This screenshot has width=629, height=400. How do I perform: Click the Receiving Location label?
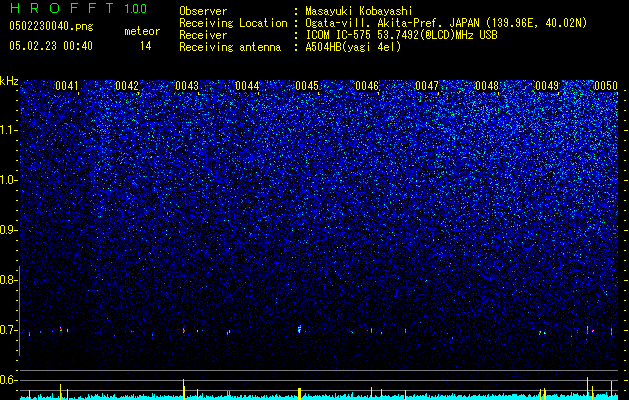coord(233,23)
